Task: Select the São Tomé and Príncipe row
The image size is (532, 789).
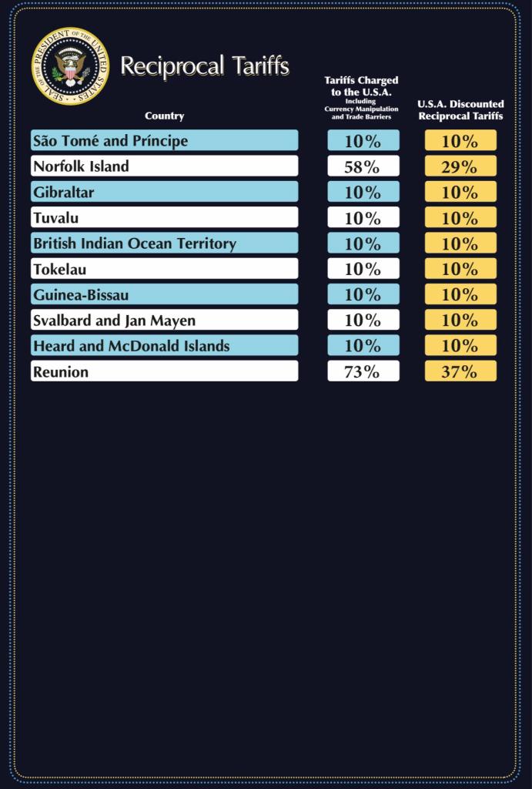Action: tap(164, 141)
